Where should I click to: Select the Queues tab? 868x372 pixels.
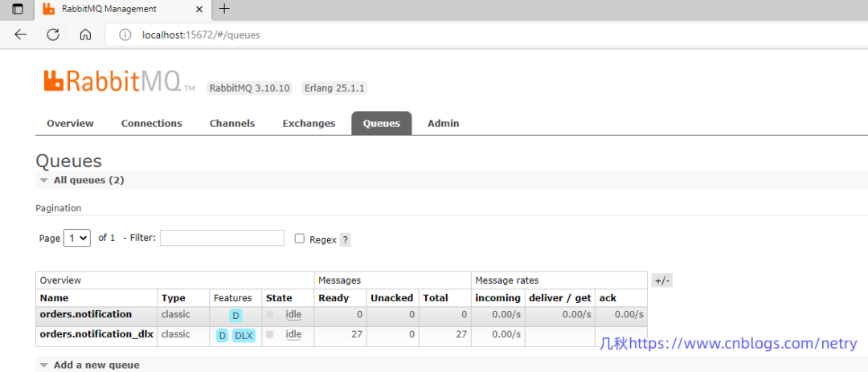point(382,124)
